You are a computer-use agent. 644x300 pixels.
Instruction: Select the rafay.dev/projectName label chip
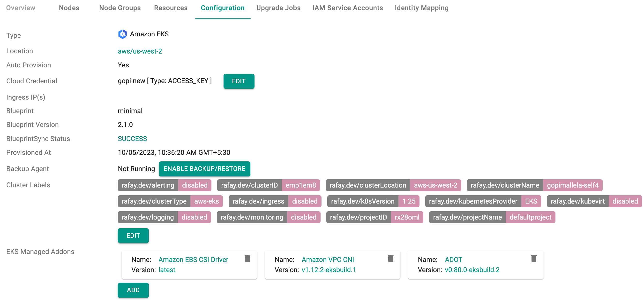pyautogui.click(x=492, y=217)
